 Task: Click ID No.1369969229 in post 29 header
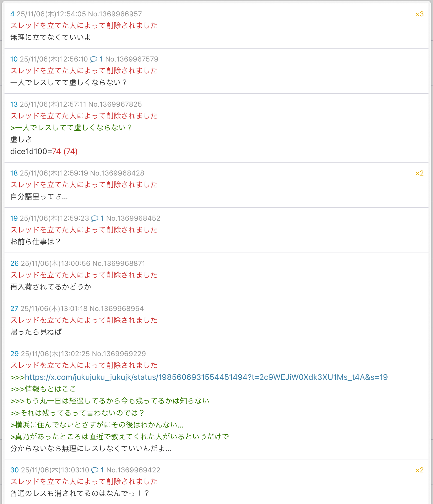[x=119, y=354]
